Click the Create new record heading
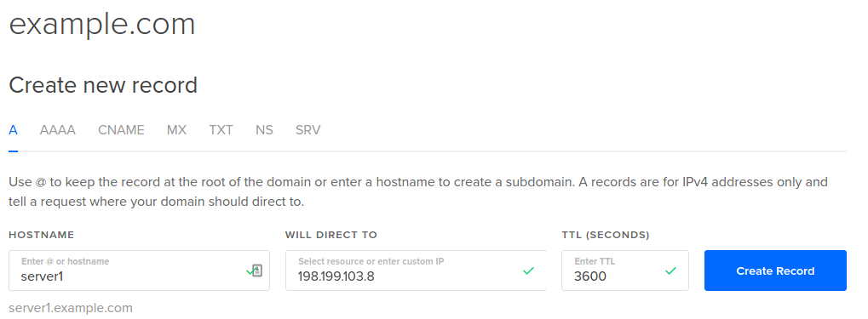 coord(103,85)
